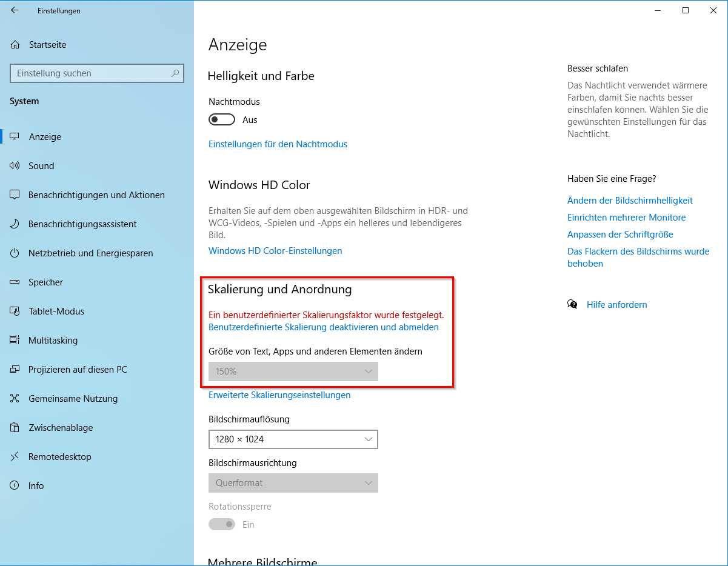Open the 150% scaling dropdown

pyautogui.click(x=293, y=371)
